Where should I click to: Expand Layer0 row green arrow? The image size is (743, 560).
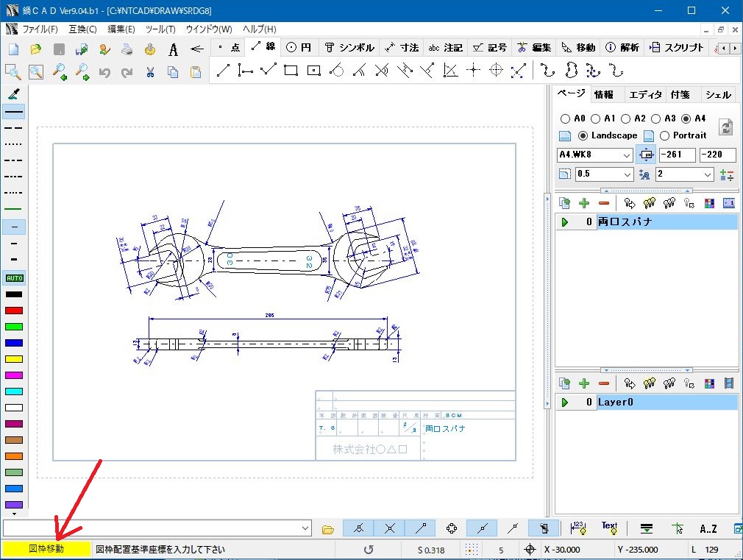[564, 402]
